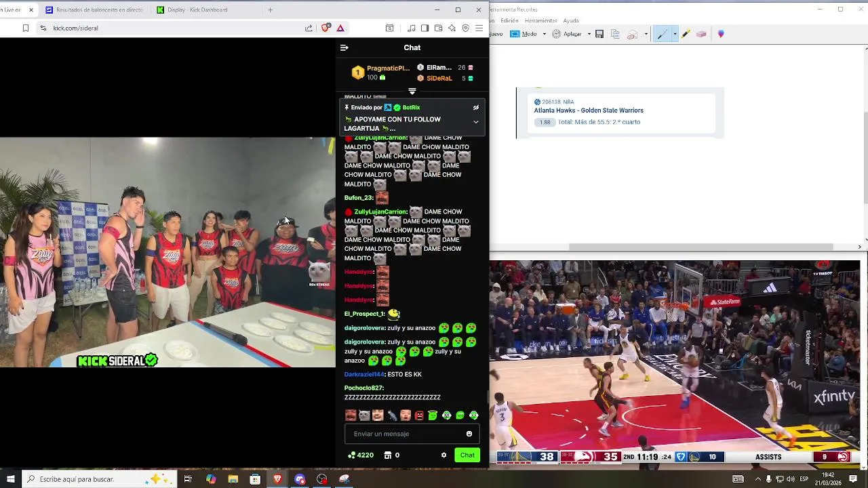Show hidden tray icons chevron
Viewport: 868px width, 488px height.
point(757,479)
